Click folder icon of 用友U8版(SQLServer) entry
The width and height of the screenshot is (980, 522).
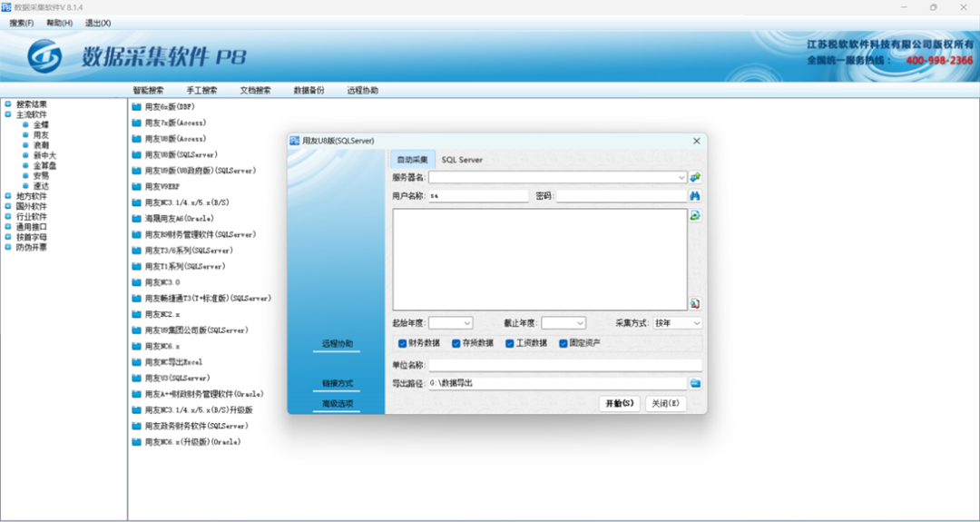coord(137,154)
